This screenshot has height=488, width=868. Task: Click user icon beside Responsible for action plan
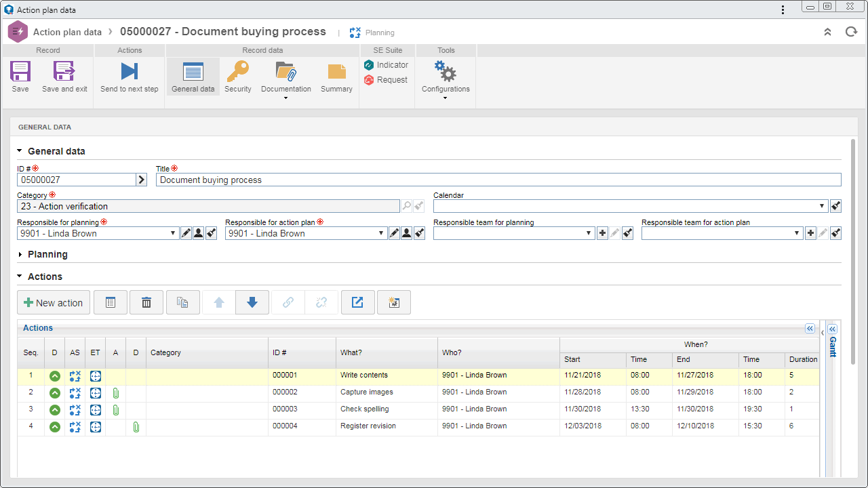(407, 233)
